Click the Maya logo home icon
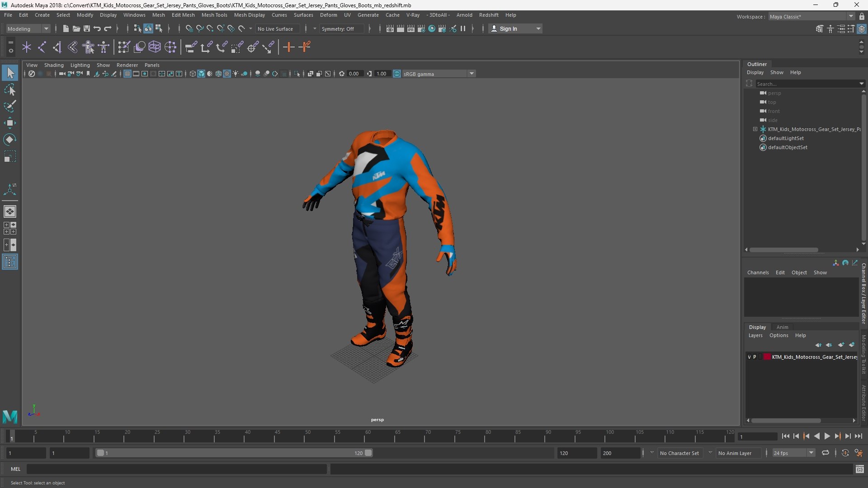868x488 pixels. coord(10,416)
